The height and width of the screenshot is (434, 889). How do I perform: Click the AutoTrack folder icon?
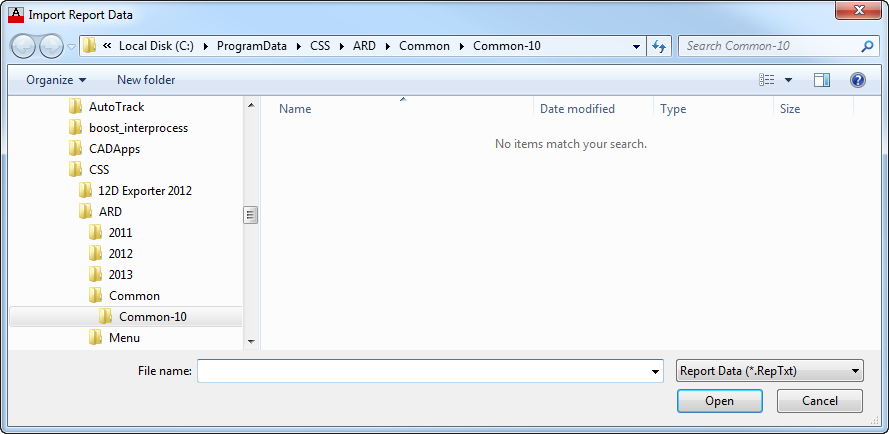[75, 107]
